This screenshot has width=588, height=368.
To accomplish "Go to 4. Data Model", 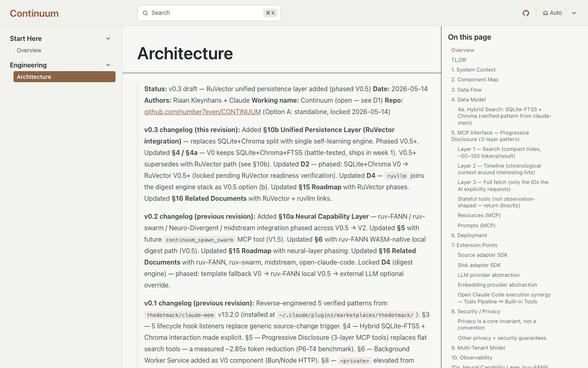I will point(468,100).
